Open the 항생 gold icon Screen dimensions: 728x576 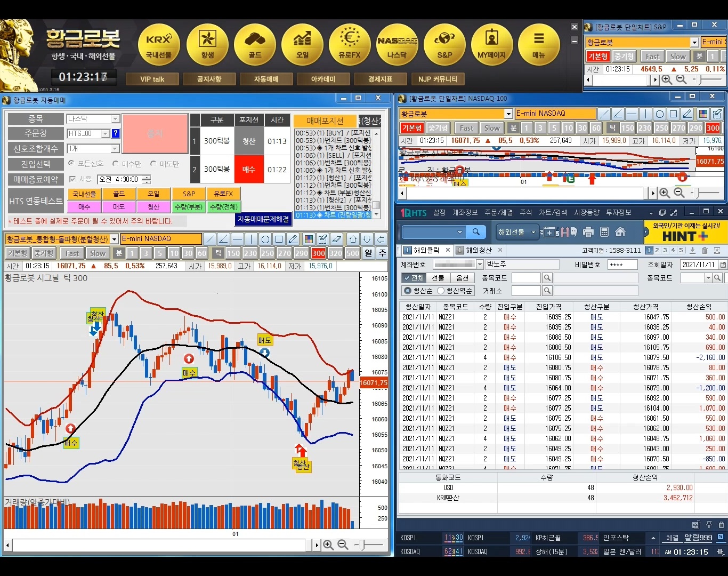pyautogui.click(x=207, y=45)
